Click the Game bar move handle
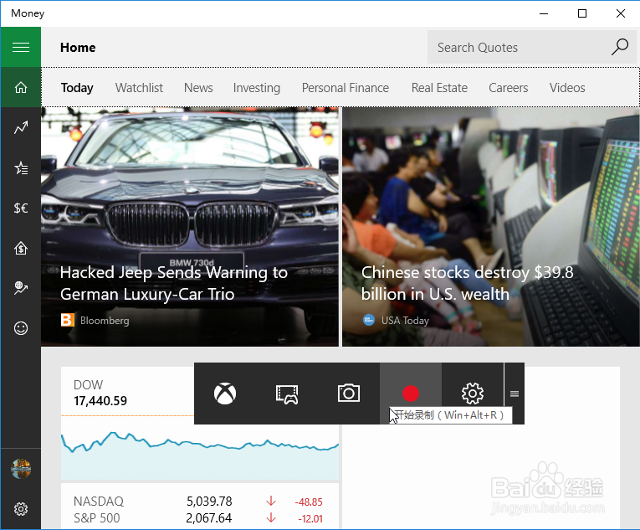The width and height of the screenshot is (640, 530). 514,393
